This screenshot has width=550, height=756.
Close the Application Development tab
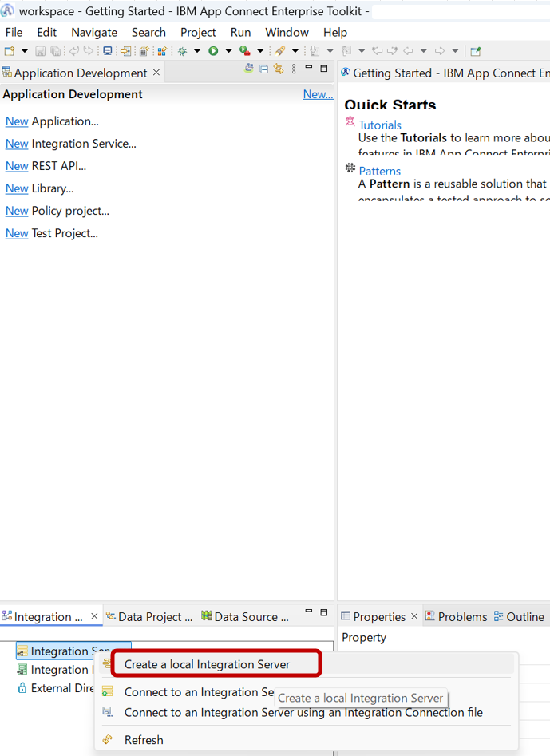point(156,73)
